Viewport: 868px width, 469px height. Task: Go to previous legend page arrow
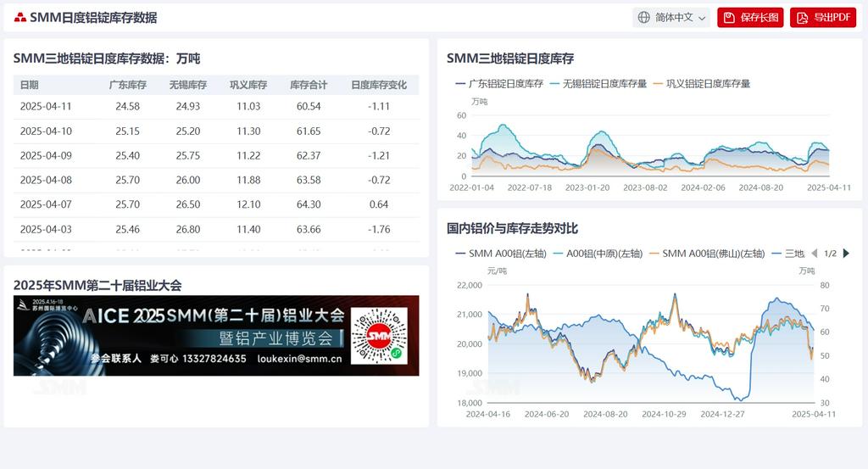[815, 254]
